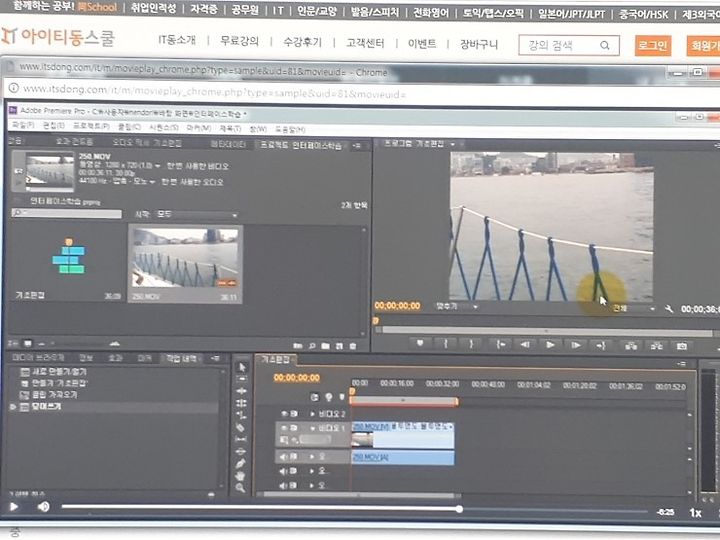The width and height of the screenshot is (720, 540).
Task: Click the Mark In brace button
Action: (445, 343)
